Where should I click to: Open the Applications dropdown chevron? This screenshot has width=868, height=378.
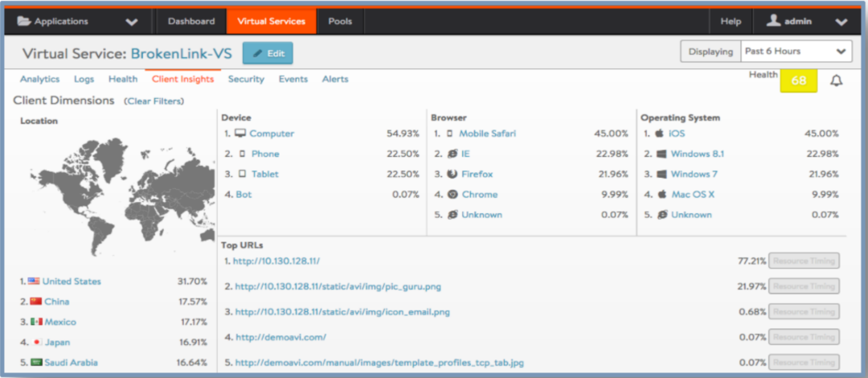point(132,23)
